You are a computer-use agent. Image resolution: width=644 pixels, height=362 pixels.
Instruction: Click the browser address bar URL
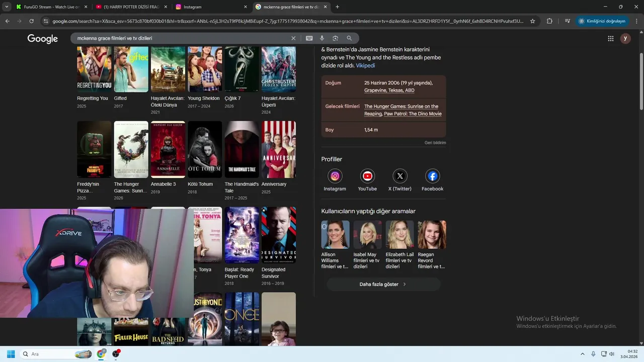[288, 21]
